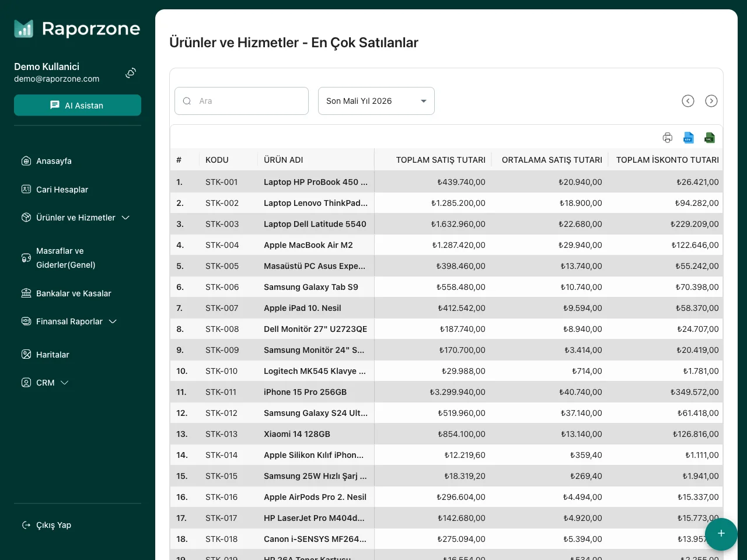The width and height of the screenshot is (747, 560).
Task: Log out with Çıkış Yap
Action: coord(53,525)
